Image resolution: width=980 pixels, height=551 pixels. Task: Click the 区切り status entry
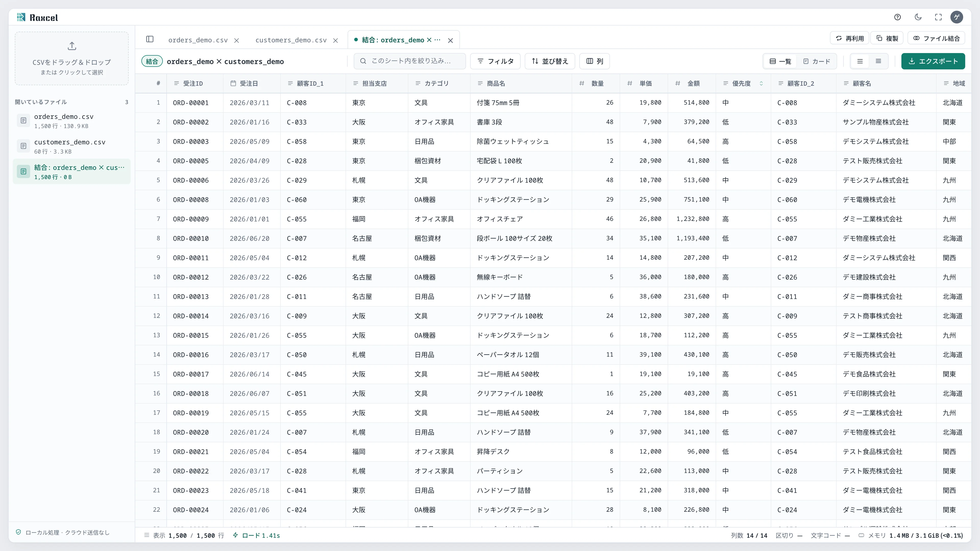pos(789,535)
